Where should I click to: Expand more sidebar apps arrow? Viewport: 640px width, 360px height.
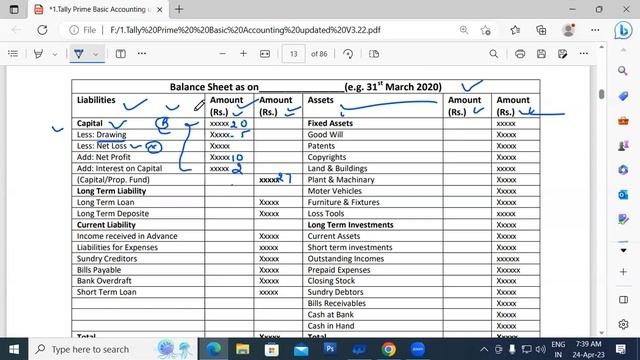pyautogui.click(x=623, y=250)
